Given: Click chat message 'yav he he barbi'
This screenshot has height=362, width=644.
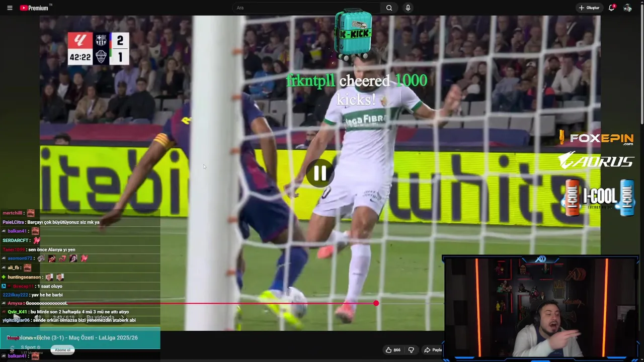Looking at the screenshot, I should pyautogui.click(x=47, y=295).
